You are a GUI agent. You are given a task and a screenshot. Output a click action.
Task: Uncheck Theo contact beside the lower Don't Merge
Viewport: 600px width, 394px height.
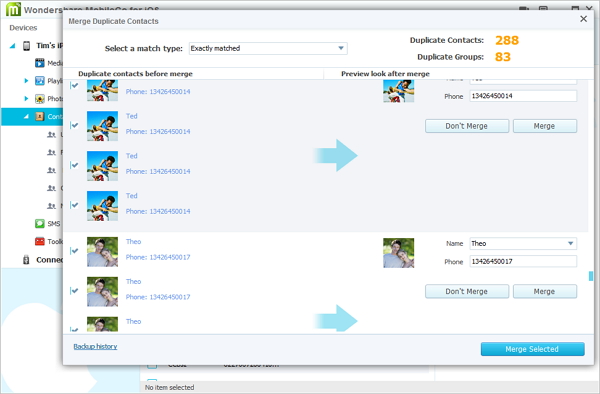click(74, 291)
